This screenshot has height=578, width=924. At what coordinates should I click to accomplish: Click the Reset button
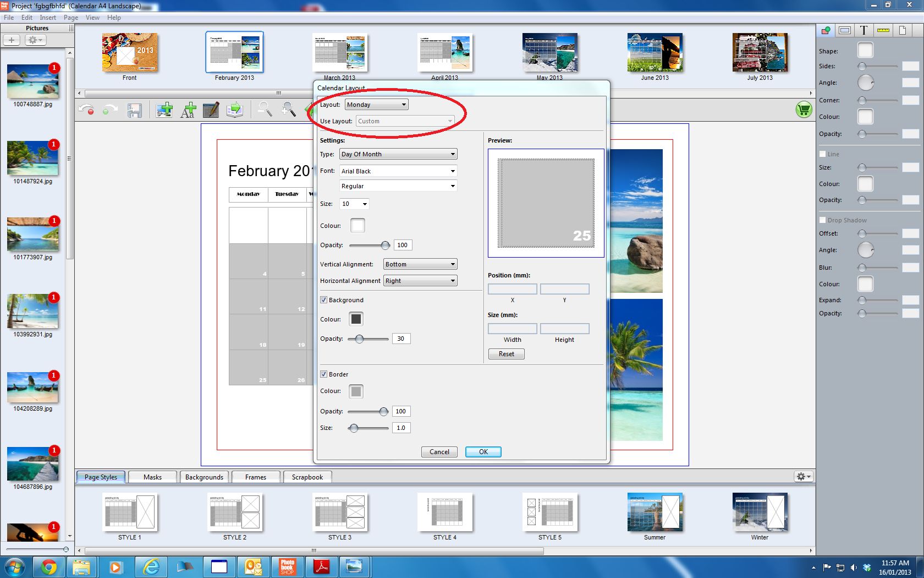point(506,354)
